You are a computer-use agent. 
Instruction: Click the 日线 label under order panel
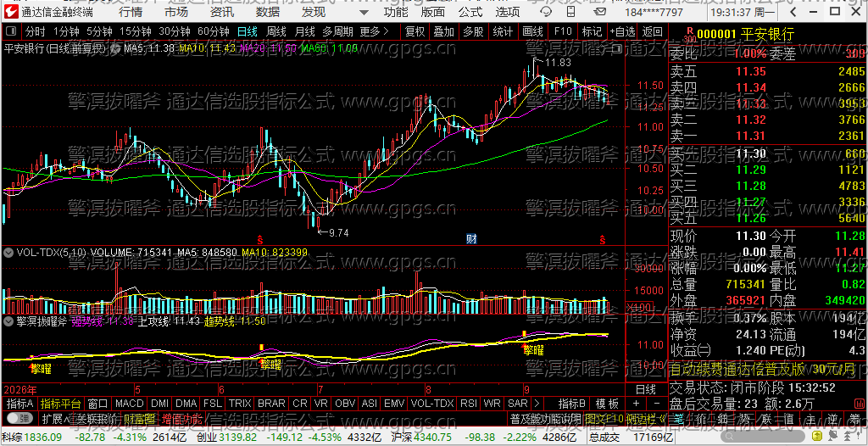[645, 390]
